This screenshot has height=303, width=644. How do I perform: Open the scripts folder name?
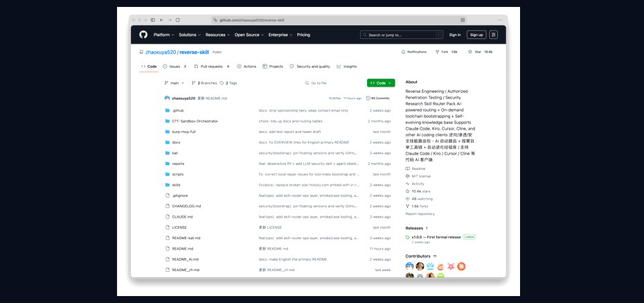click(x=178, y=174)
